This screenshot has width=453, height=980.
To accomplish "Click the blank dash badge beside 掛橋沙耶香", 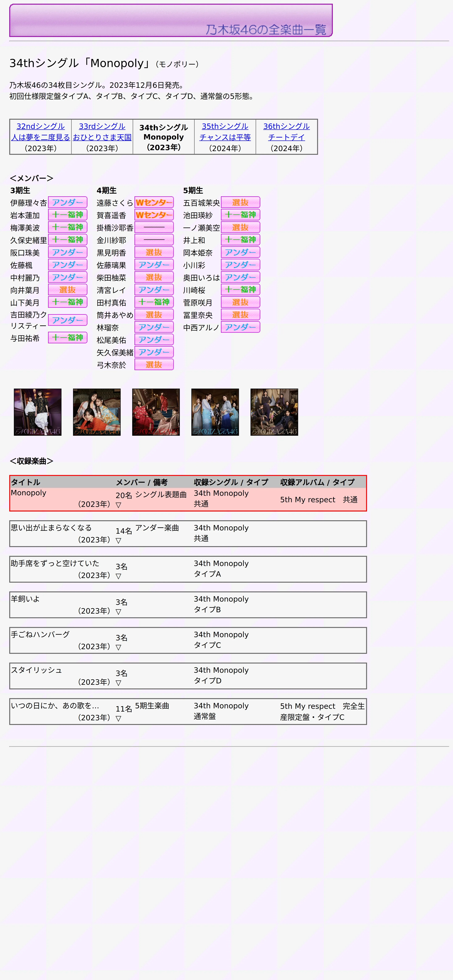I will click(154, 227).
